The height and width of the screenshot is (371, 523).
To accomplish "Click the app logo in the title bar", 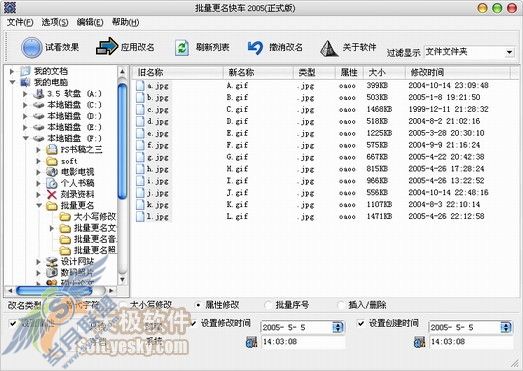I will pos(10,7).
